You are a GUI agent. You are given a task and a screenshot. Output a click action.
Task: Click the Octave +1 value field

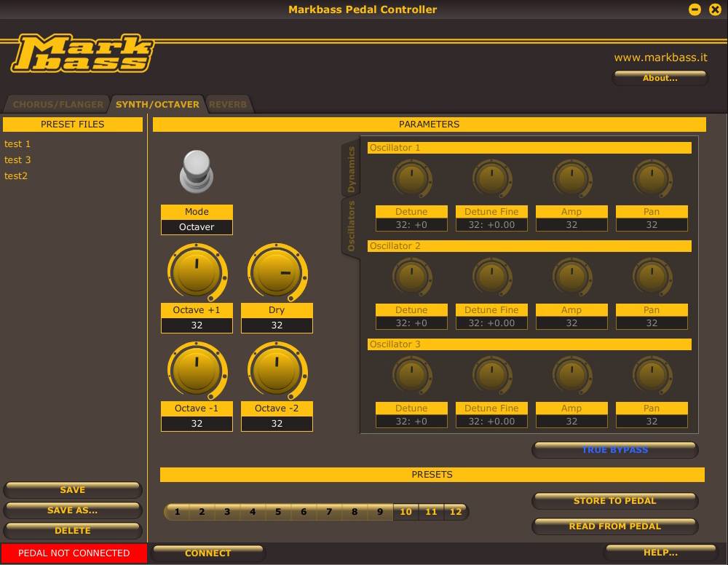tap(197, 325)
